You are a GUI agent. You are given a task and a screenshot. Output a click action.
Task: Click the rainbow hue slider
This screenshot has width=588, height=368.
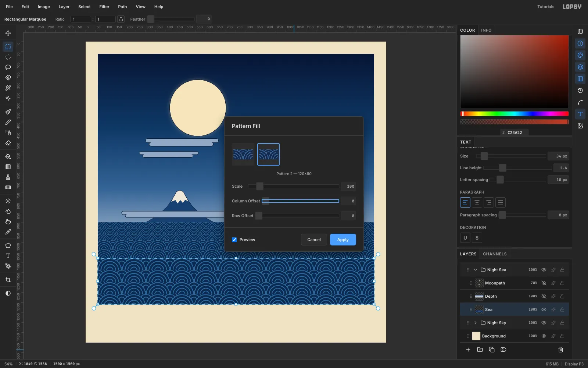514,114
